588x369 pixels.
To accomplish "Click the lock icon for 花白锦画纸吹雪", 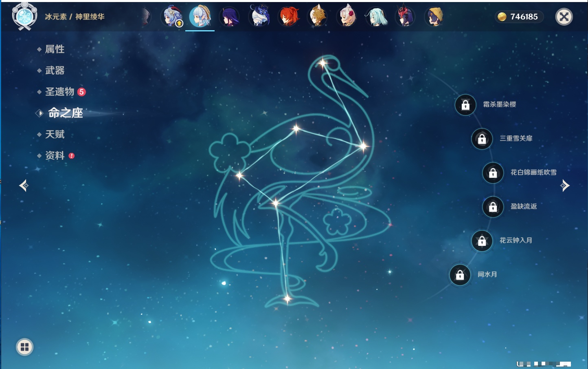I will 493,173.
